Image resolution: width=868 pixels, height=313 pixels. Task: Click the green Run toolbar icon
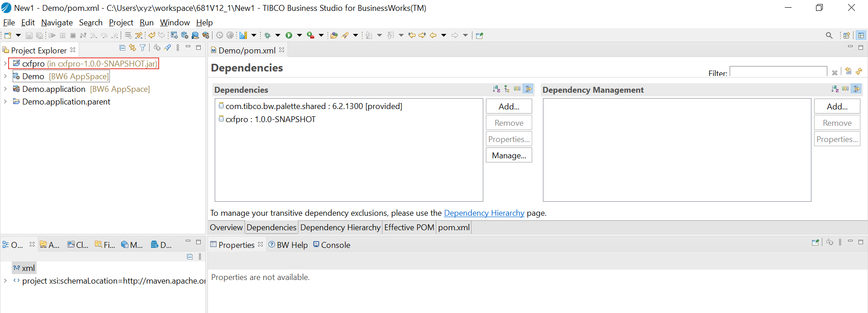pyautogui.click(x=289, y=35)
